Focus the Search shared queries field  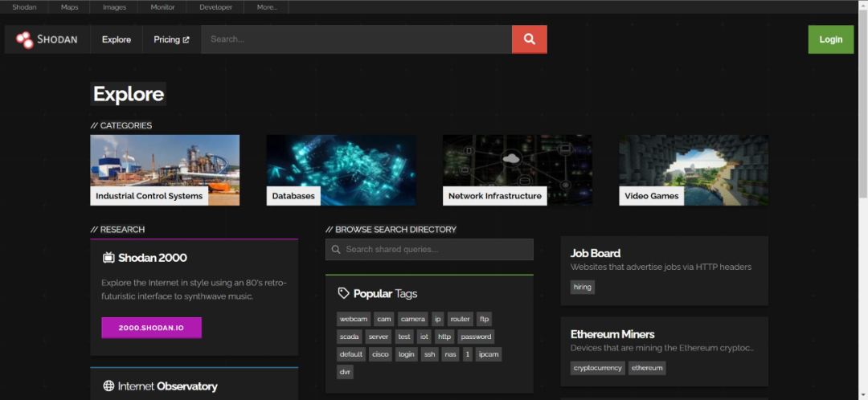pos(429,250)
